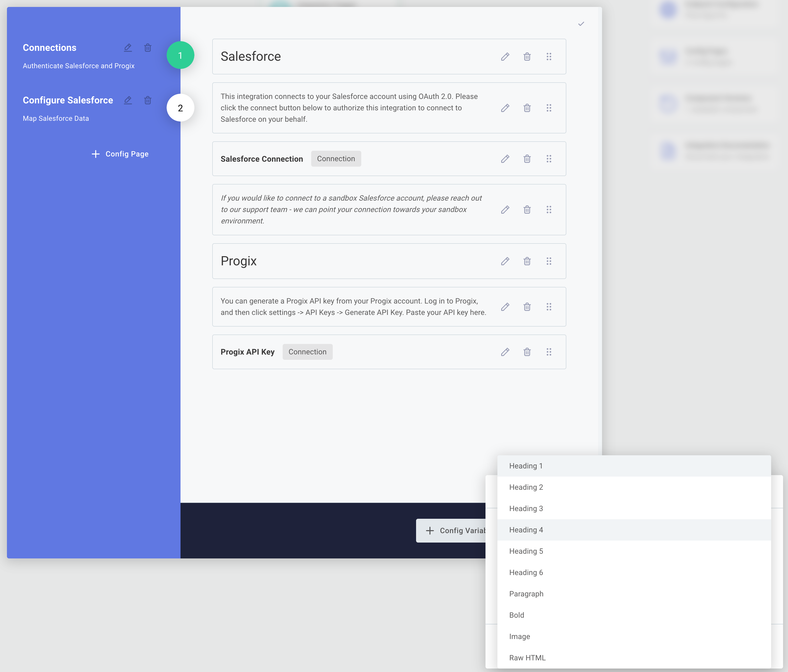Edit the Salesforce heading
788x672 pixels.
[x=505, y=57]
